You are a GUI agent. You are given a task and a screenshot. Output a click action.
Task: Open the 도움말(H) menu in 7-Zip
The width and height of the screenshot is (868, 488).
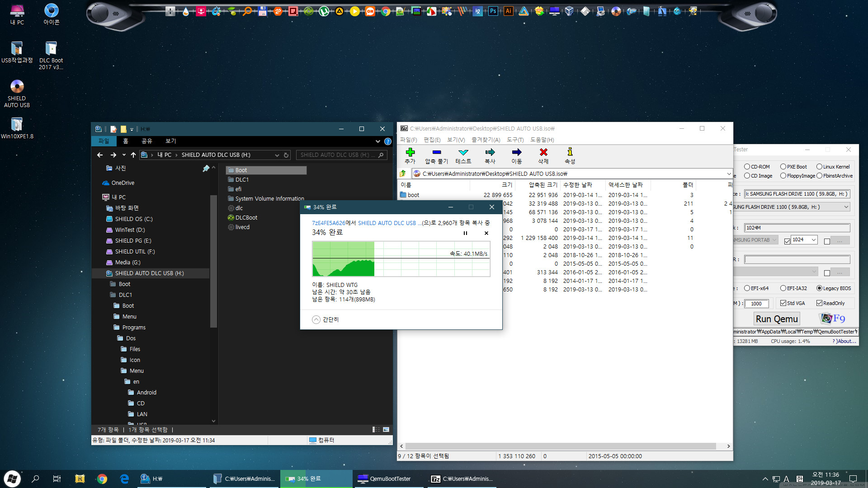(x=542, y=140)
